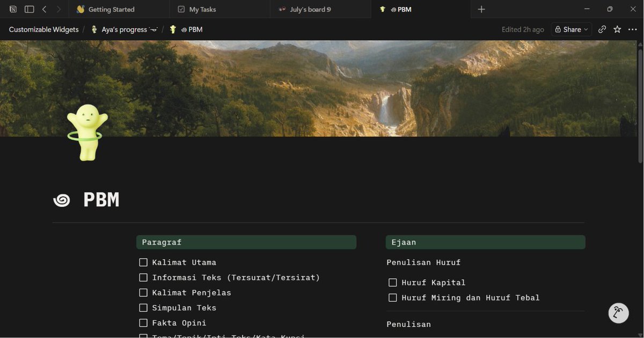Copy page link using chain icon

tap(602, 30)
